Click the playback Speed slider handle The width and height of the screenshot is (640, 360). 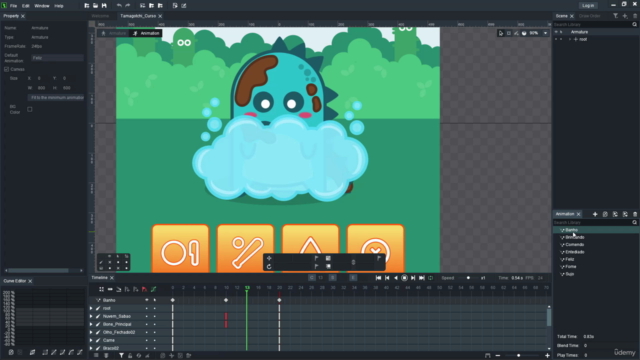coord(468,278)
